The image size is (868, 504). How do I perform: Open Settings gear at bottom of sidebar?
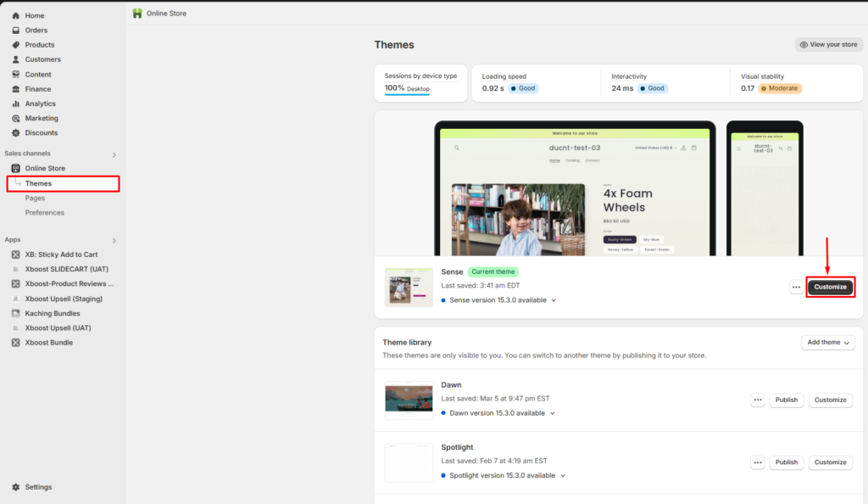(16, 487)
